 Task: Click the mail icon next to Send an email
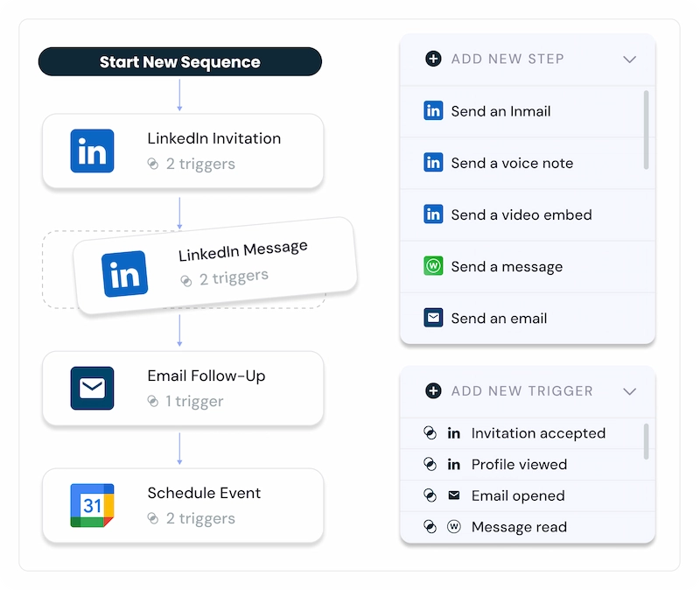point(433,318)
